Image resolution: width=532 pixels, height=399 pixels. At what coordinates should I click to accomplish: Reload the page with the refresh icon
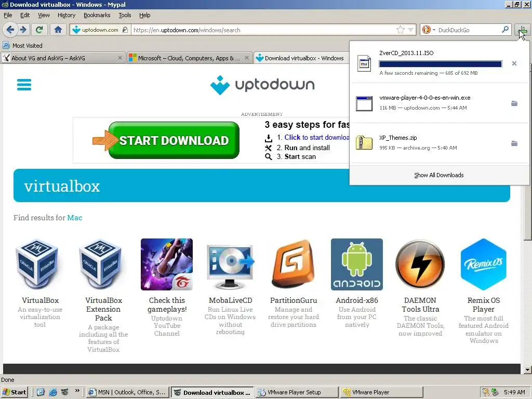point(39,30)
